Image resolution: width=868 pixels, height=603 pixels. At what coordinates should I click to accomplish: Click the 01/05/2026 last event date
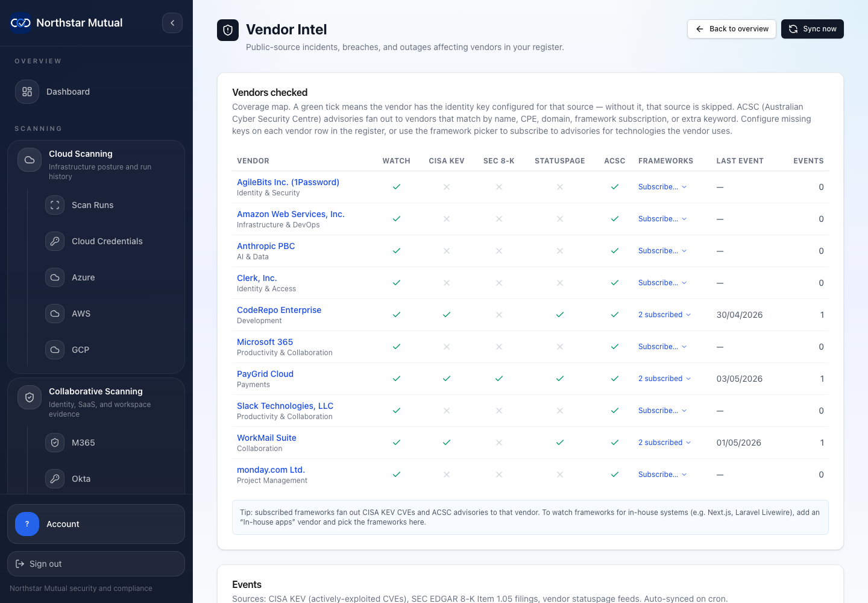[x=739, y=443]
